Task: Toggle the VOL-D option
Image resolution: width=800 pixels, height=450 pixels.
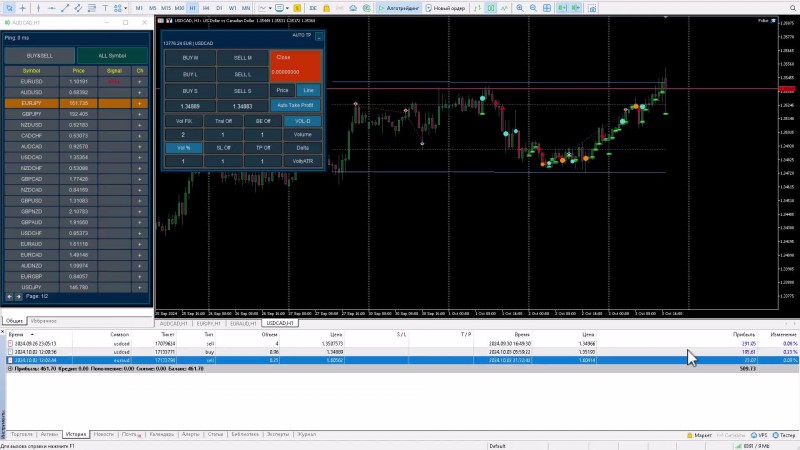Action: click(303, 121)
